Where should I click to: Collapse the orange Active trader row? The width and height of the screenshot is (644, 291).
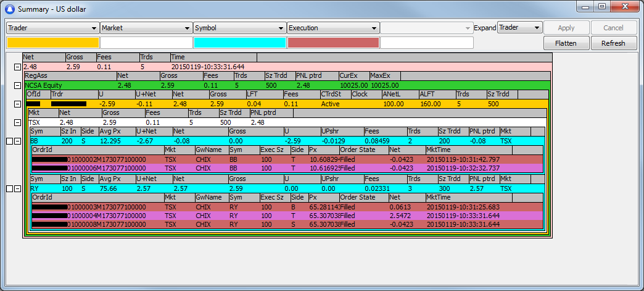click(17, 104)
